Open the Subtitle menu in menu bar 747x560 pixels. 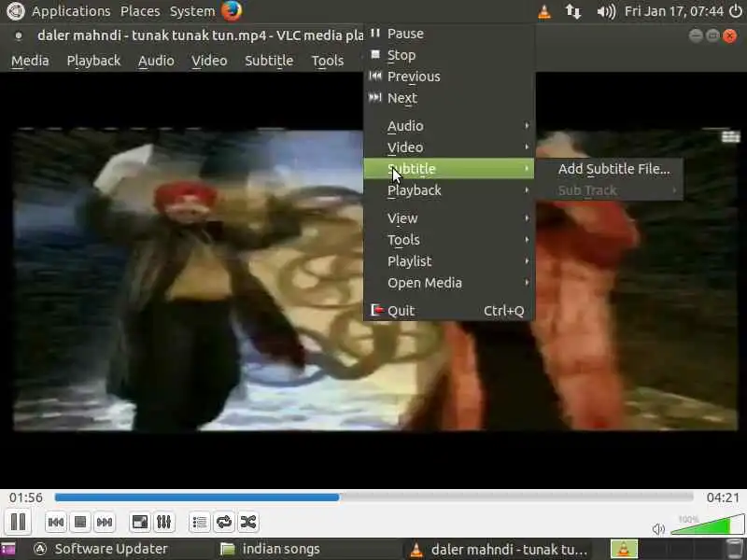[x=269, y=61]
